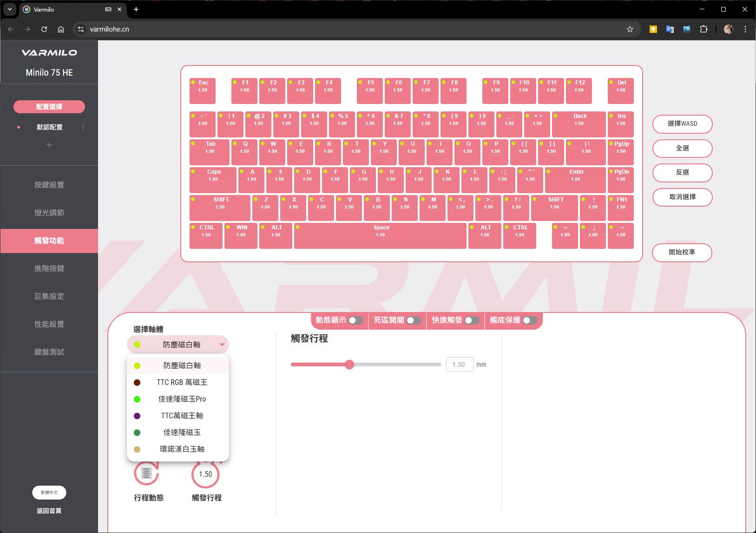
Task: Choose TTC RGB 萬磁王 from the list
Action: [182, 383]
